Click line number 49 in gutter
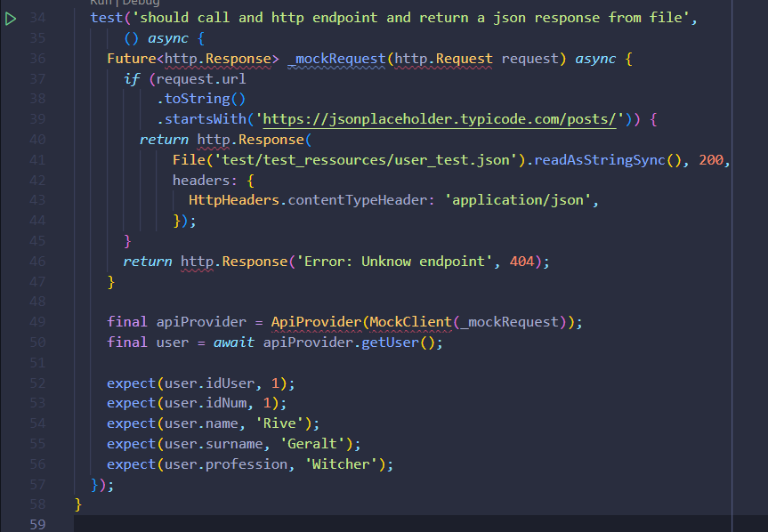Screen dimensions: 768x532 pos(37,322)
